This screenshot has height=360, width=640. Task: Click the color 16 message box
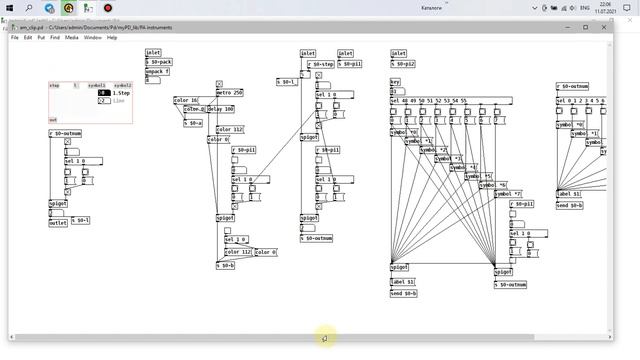186,100
